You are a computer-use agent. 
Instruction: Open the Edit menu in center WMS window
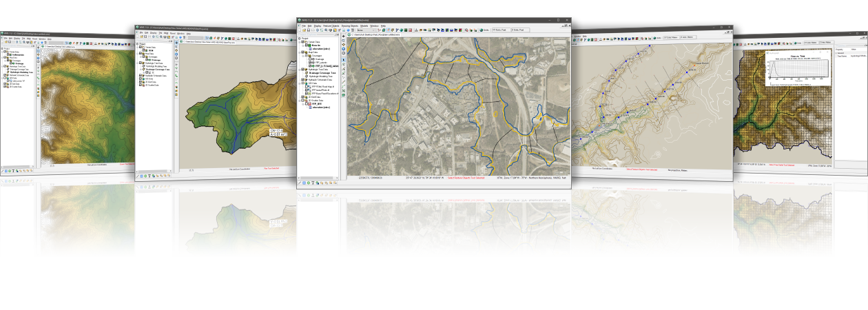click(309, 26)
